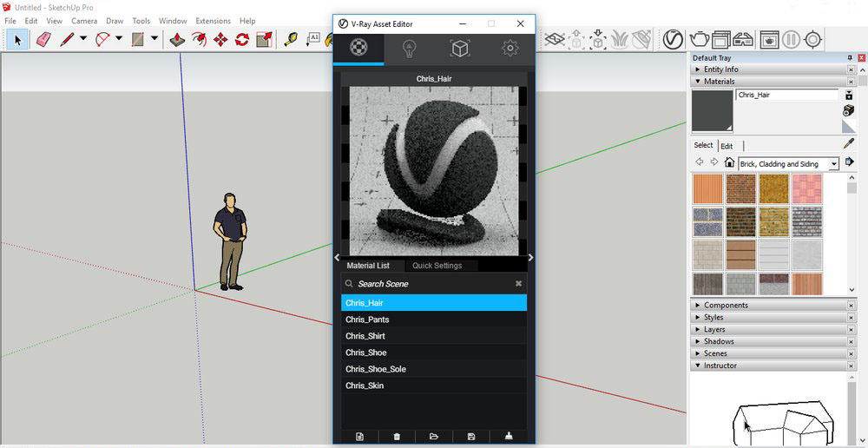
Task: Activate the Push/Pull tool
Action: click(x=177, y=39)
